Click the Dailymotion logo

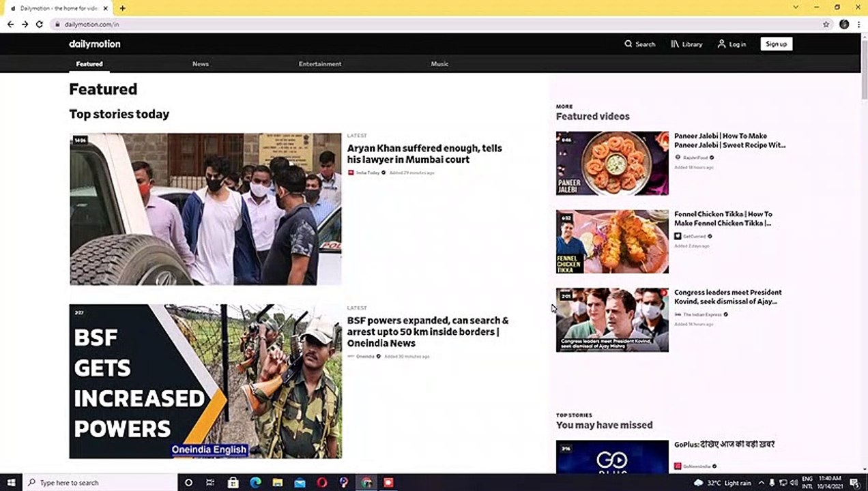coord(94,44)
